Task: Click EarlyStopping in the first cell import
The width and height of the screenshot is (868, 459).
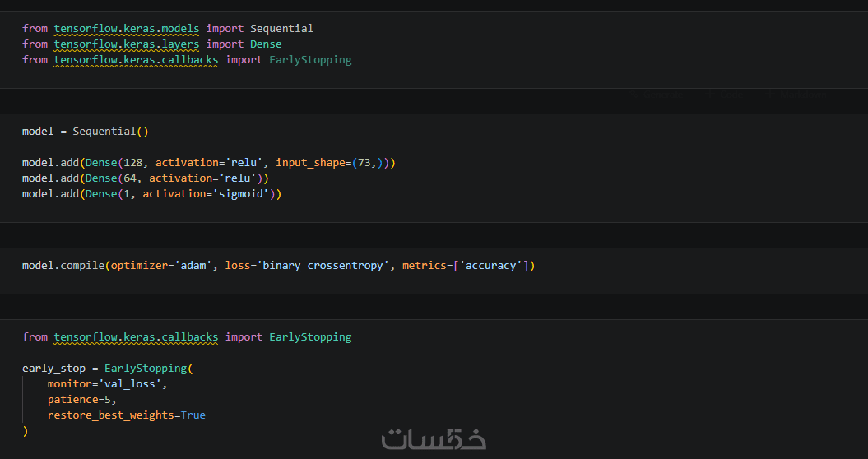Action: (x=310, y=59)
